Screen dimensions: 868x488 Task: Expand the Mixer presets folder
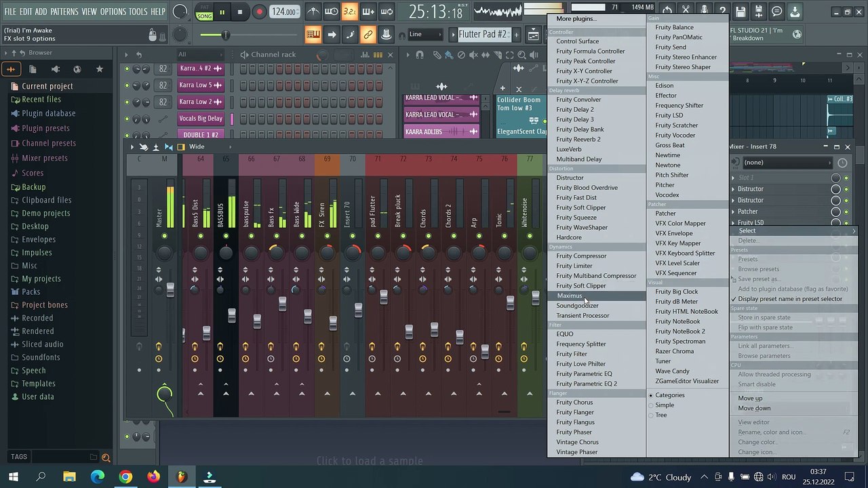click(44, 158)
